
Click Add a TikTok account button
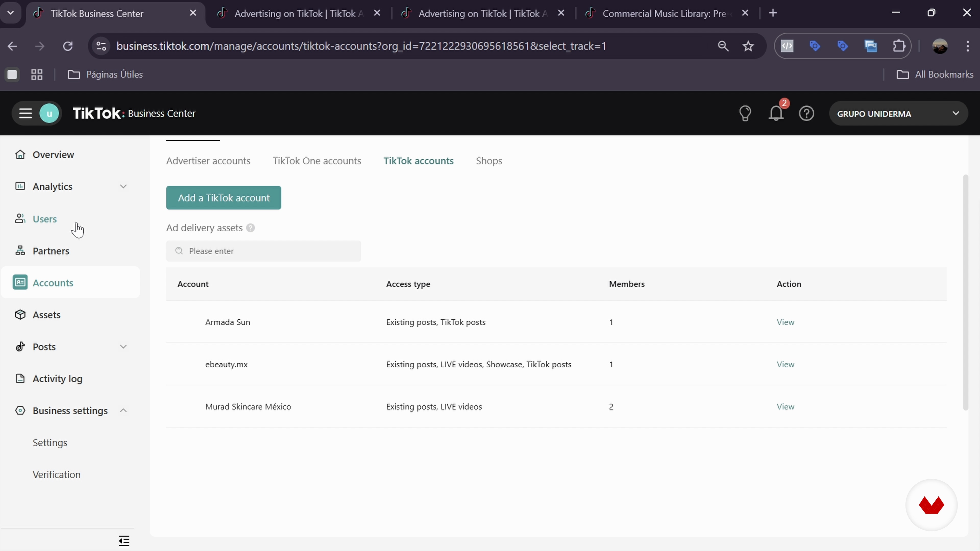pyautogui.click(x=224, y=198)
